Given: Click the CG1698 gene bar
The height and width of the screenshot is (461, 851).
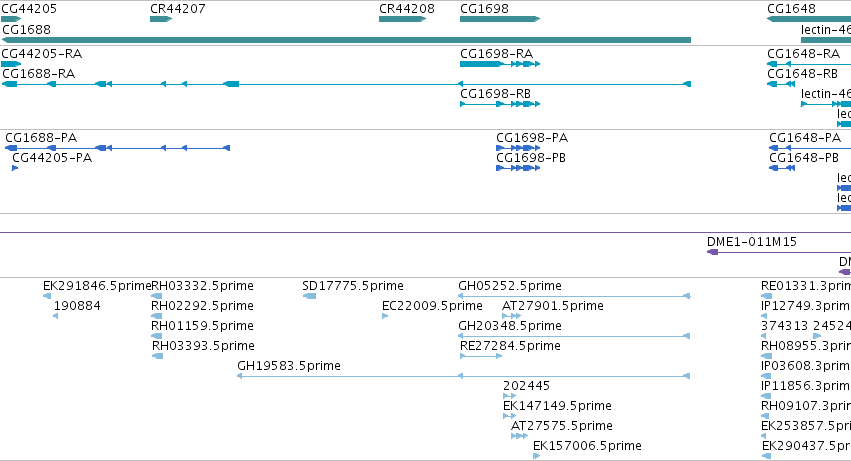Looking at the screenshot, I should [x=500, y=19].
